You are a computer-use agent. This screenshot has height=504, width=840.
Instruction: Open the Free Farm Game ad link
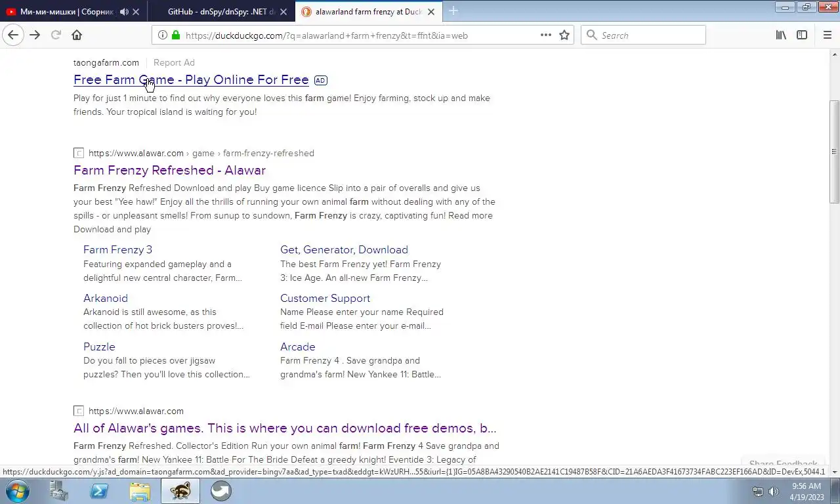pos(191,80)
